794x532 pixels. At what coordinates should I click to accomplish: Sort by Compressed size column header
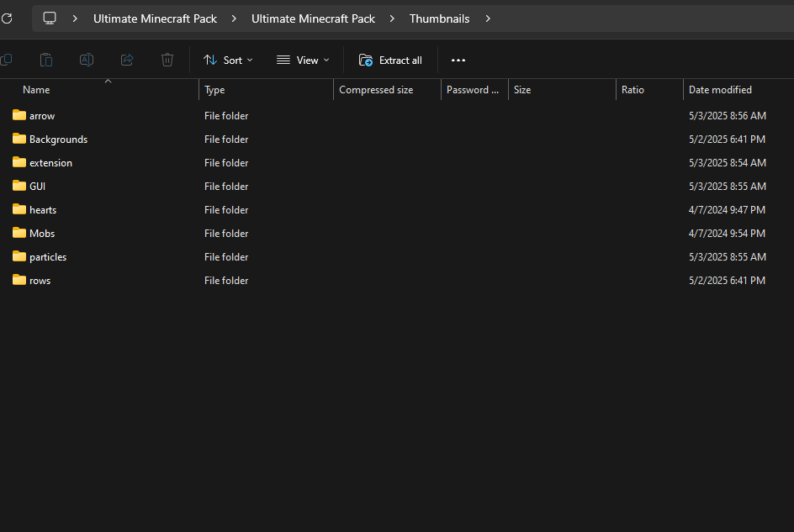pos(376,90)
